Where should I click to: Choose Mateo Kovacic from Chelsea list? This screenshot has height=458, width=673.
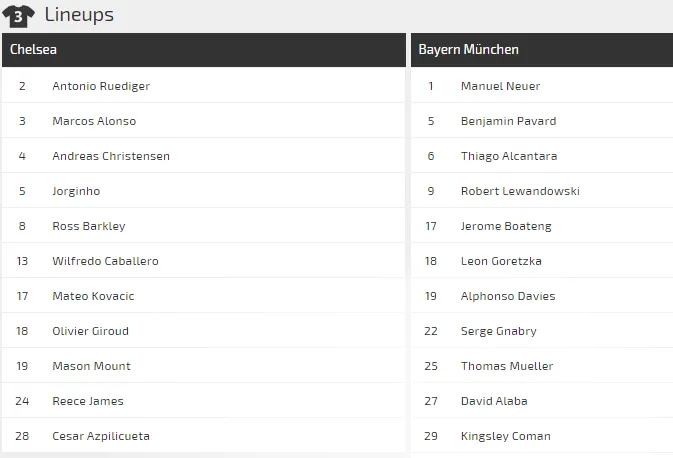pos(93,296)
